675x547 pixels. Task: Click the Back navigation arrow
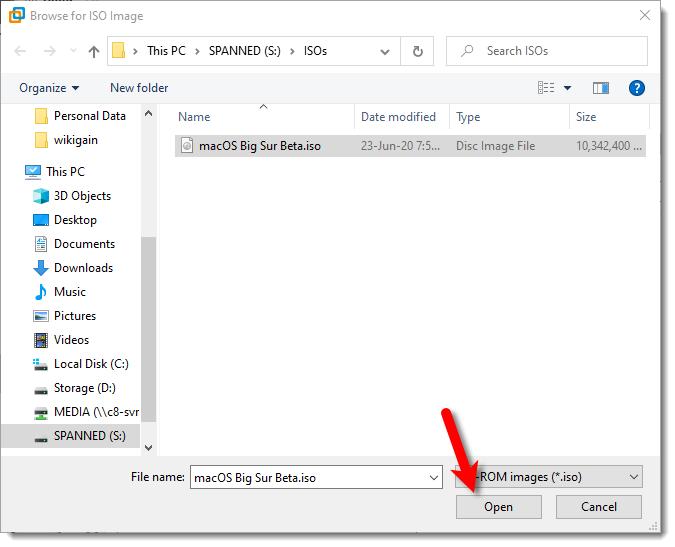20,51
